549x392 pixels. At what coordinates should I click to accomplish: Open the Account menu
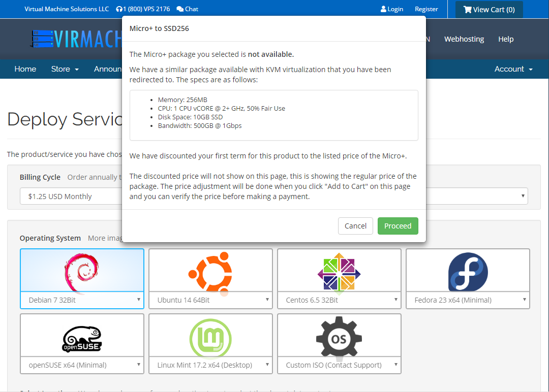coord(513,69)
